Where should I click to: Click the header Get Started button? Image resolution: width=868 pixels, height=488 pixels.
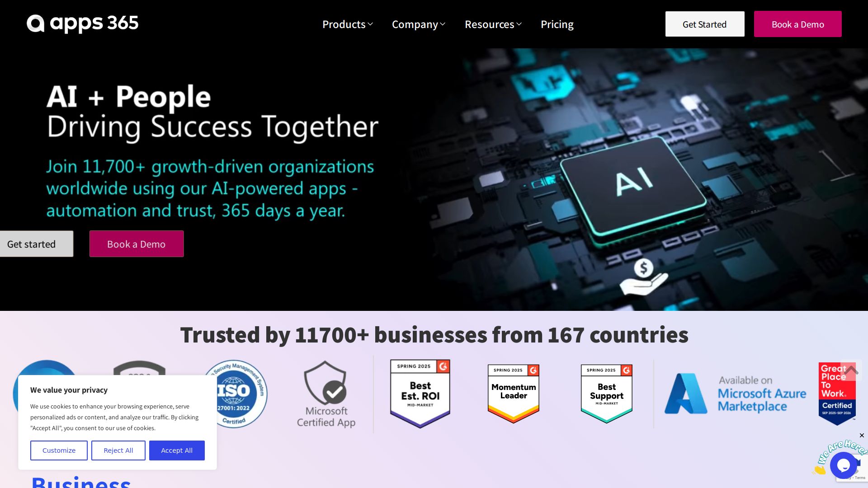[705, 24]
